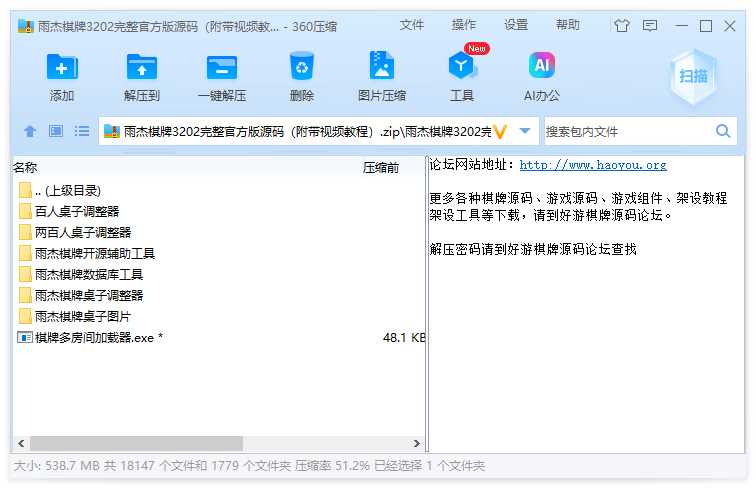Click the horizontal scrollbar thumb
The width and height of the screenshot is (756, 488).
coord(136,443)
